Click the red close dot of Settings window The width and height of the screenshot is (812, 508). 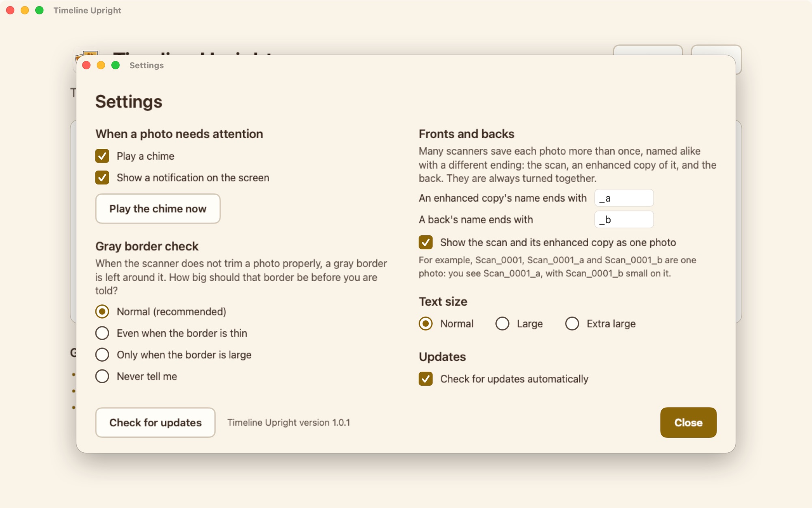pyautogui.click(x=86, y=65)
